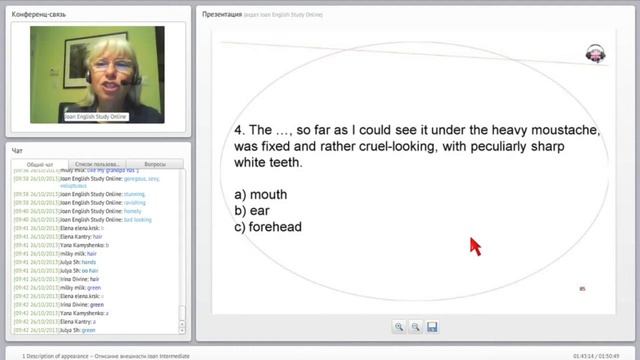Select answer option b) ear
640x360 pixels.
(x=252, y=211)
